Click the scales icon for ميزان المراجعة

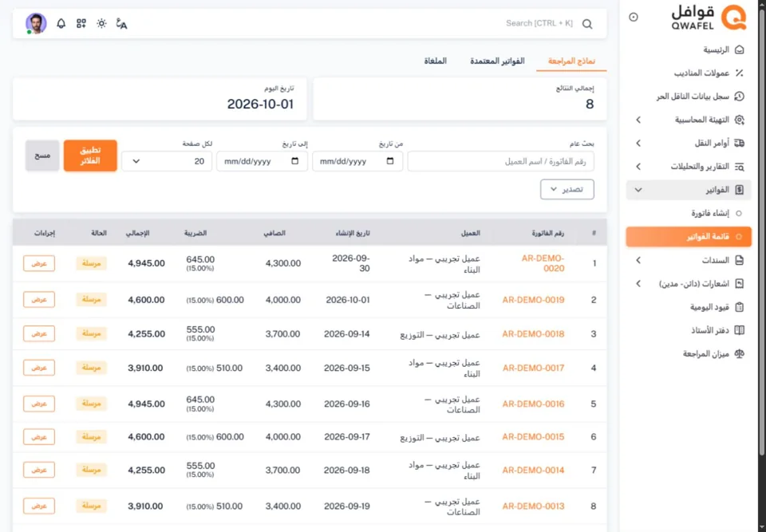(740, 353)
